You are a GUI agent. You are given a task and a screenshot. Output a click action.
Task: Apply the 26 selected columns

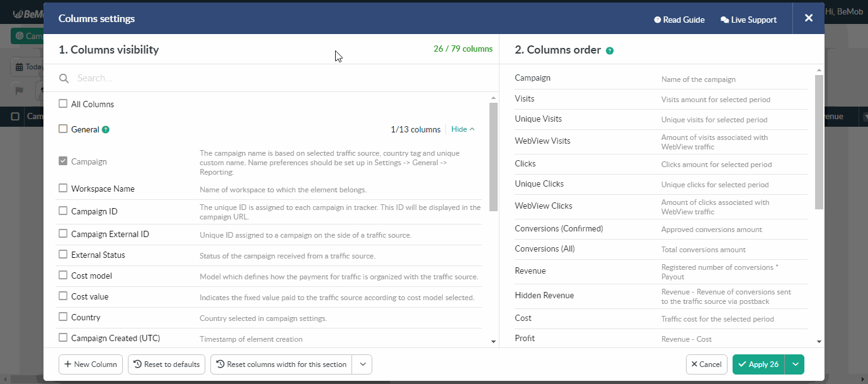click(x=759, y=364)
